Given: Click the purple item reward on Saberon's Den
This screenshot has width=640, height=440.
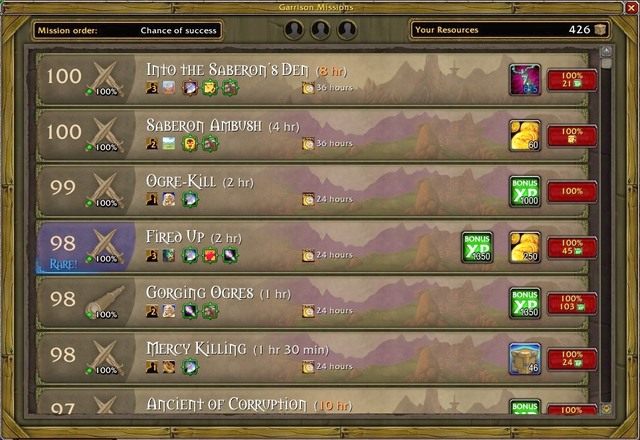Looking at the screenshot, I should (525, 80).
